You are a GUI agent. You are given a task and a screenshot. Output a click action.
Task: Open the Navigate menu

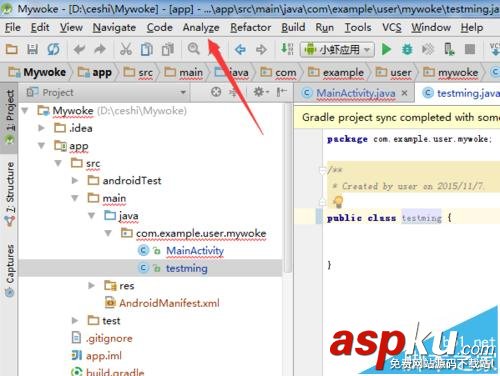tap(114, 27)
